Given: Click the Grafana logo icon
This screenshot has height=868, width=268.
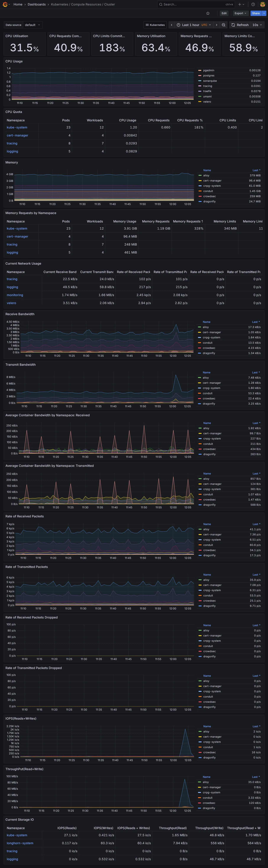Looking at the screenshot, I should pyautogui.click(x=5, y=4).
